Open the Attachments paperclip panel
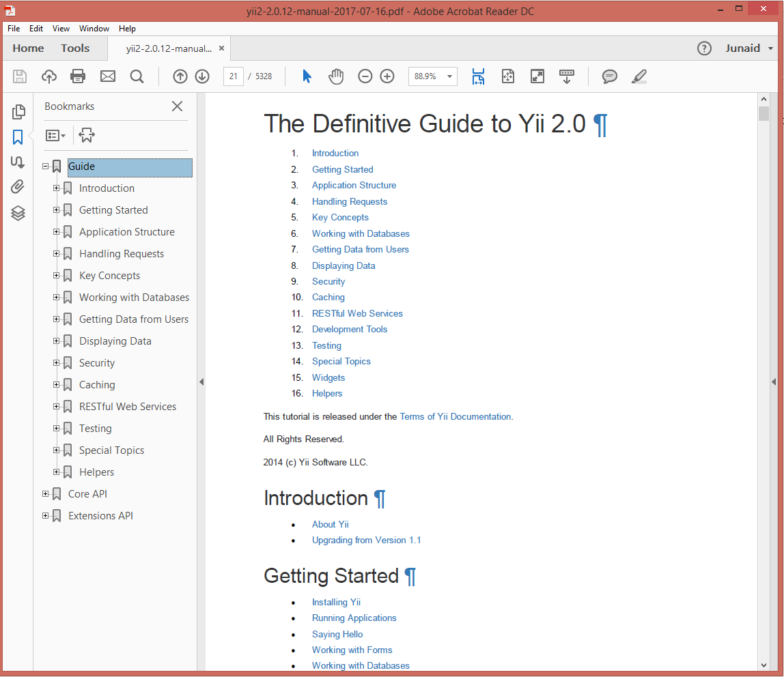 click(x=18, y=187)
